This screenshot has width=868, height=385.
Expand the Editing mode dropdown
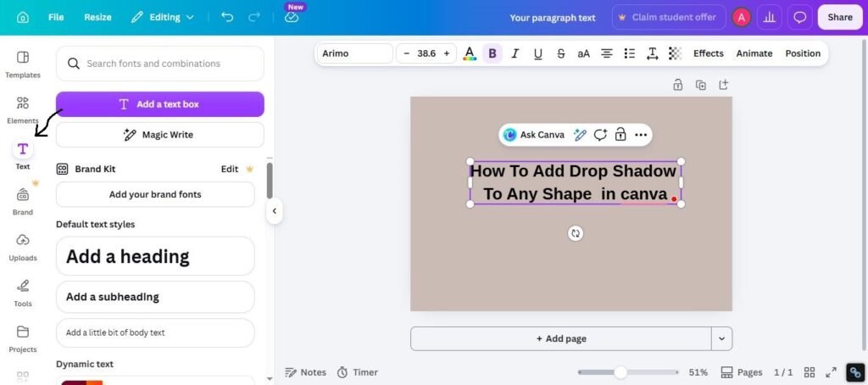(x=163, y=17)
